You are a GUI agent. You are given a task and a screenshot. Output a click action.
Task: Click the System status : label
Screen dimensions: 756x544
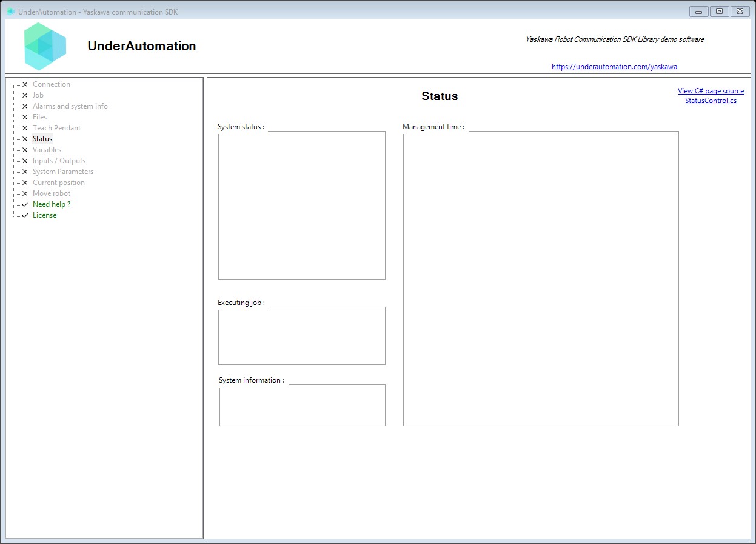click(x=241, y=127)
